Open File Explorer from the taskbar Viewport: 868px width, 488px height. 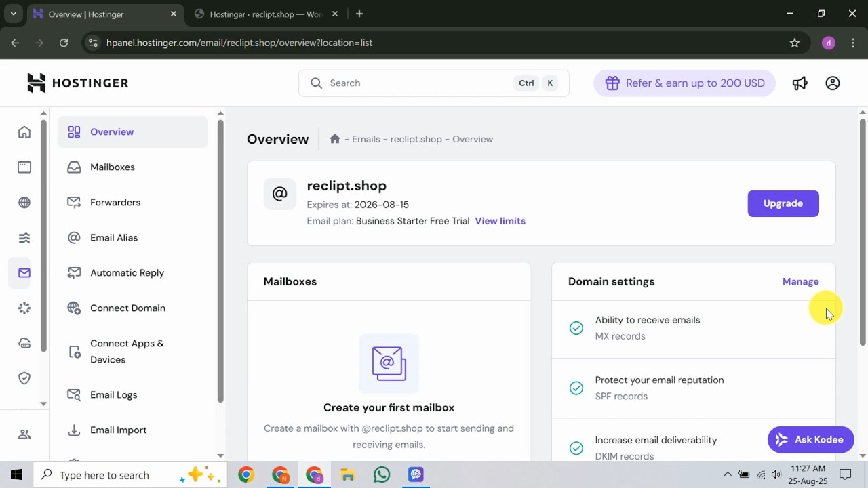(x=348, y=475)
